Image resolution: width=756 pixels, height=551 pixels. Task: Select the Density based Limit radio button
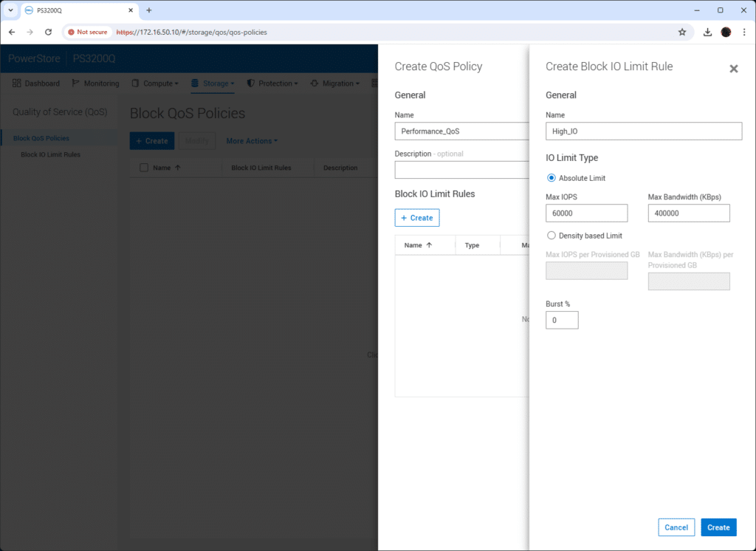pos(551,236)
